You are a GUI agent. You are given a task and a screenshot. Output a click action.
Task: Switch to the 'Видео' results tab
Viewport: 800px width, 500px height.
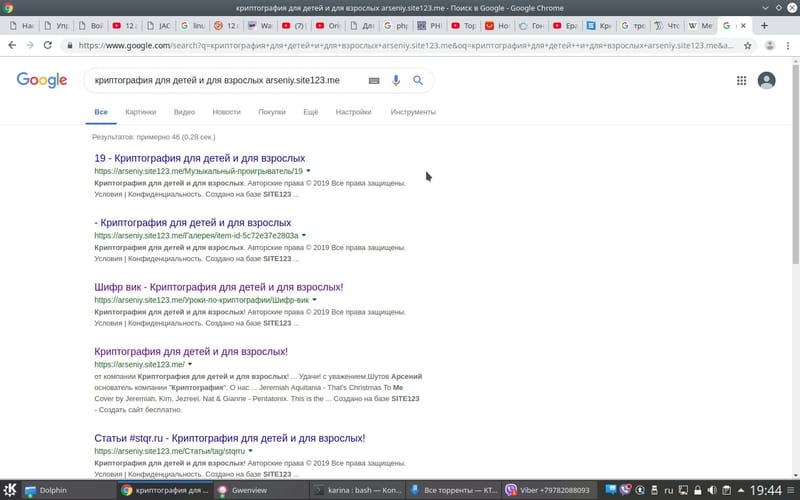pyautogui.click(x=184, y=112)
